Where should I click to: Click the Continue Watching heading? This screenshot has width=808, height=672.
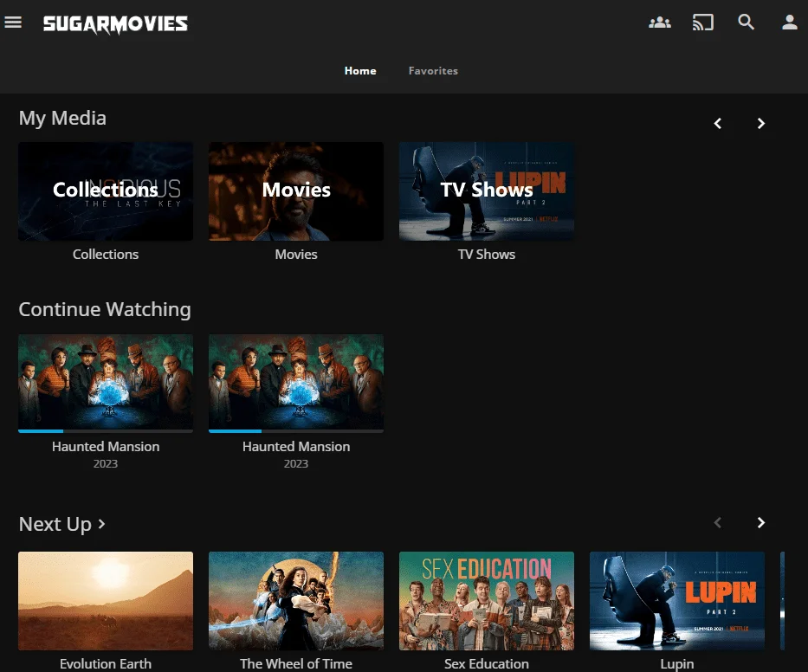point(105,309)
